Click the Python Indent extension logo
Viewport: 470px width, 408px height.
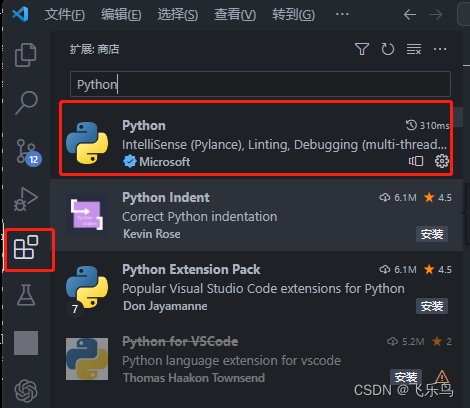(87, 215)
